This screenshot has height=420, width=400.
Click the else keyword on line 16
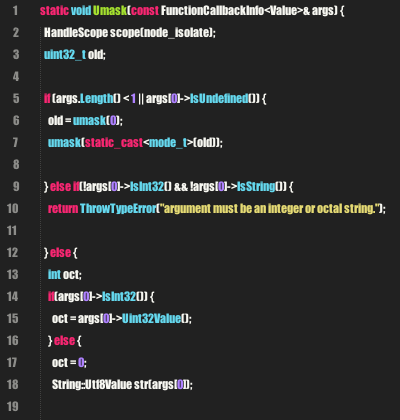coord(64,341)
